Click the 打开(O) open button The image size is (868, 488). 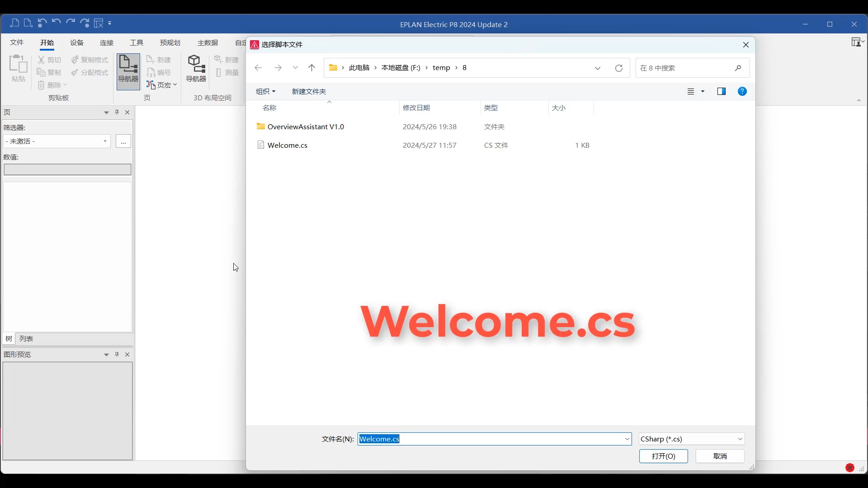pyautogui.click(x=663, y=456)
